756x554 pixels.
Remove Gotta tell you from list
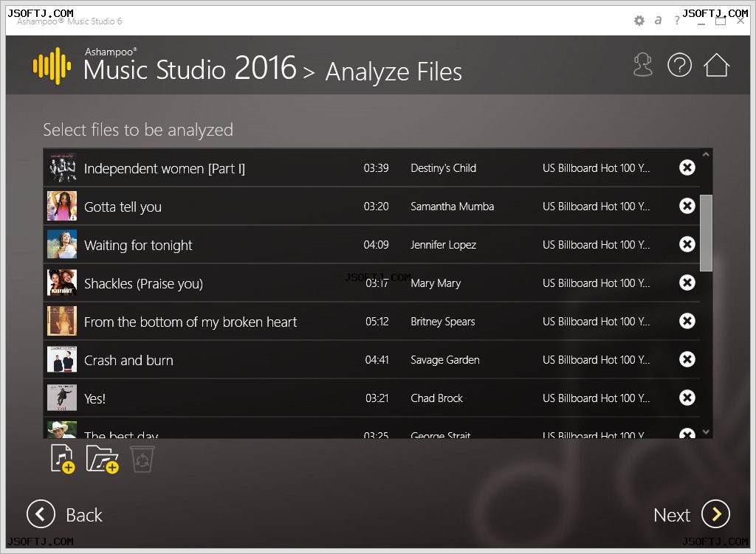click(x=687, y=207)
